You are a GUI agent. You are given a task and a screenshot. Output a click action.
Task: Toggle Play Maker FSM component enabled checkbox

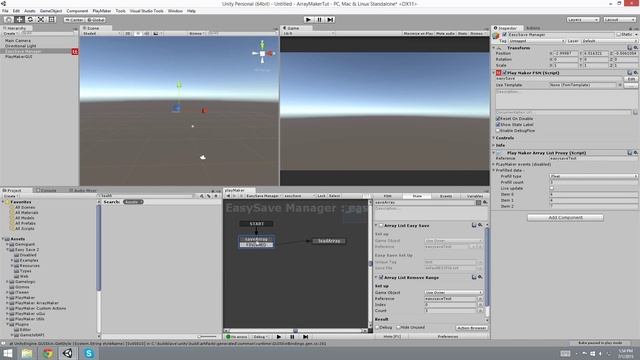[x=504, y=73]
